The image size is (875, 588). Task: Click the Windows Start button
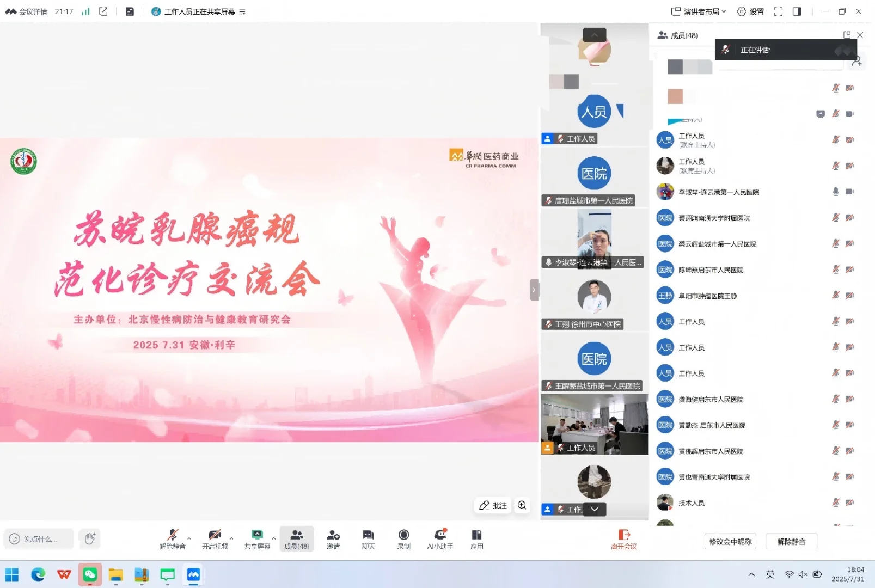click(12, 574)
